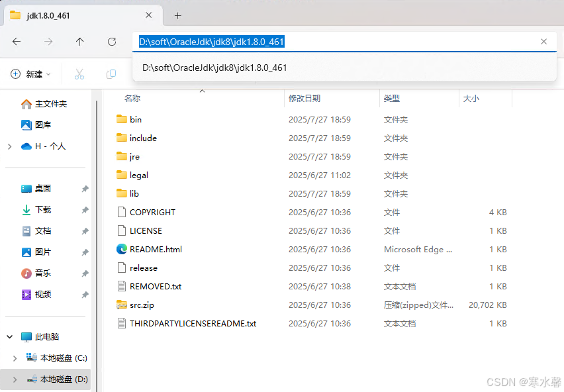564x392 pixels.
Task: Open H - 个人 OneDrive entry
Action: point(43,146)
